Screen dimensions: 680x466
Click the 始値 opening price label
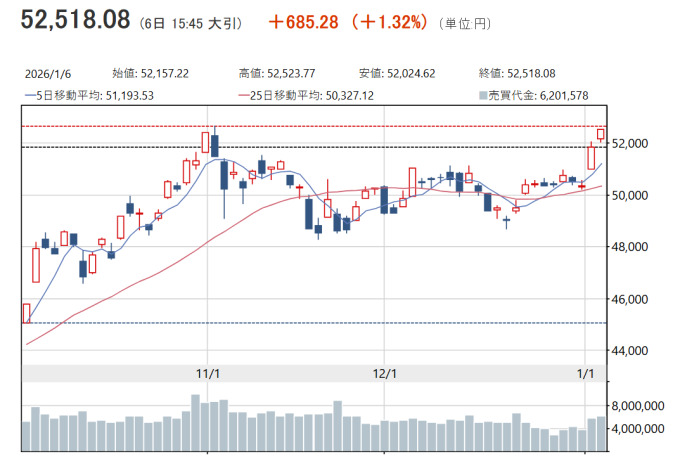point(123,73)
